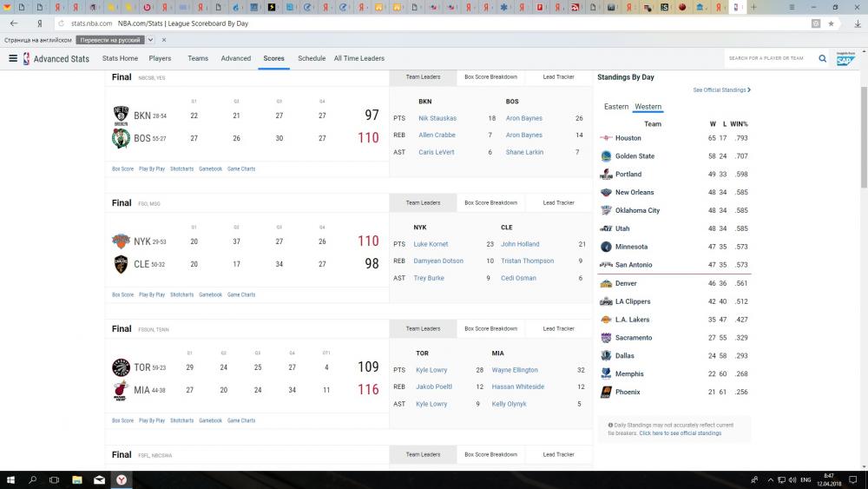
Task: Click Play By Play link under TOR-MIA
Action: pos(152,420)
